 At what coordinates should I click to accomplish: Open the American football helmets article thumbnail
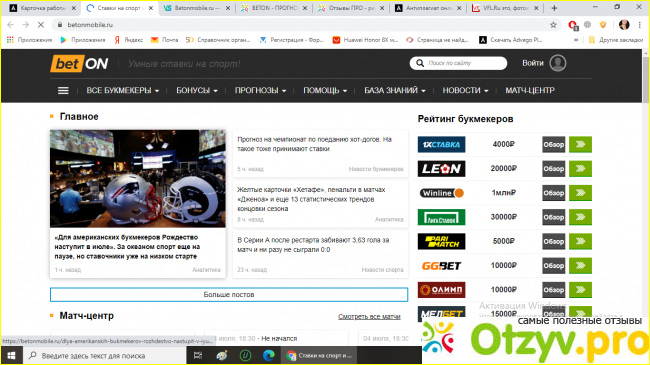(138, 179)
